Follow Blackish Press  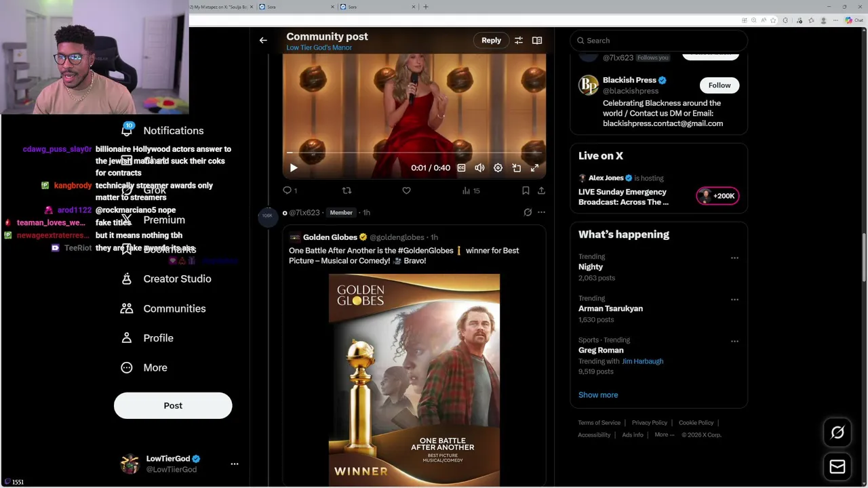click(x=719, y=85)
